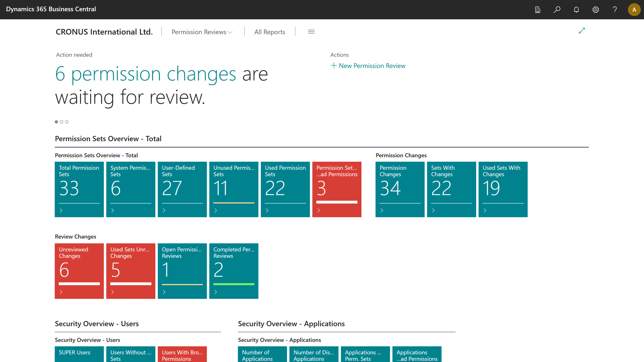Click arrow on Unused Permission Sets tile
Screen dimensions: 644x362
click(x=216, y=210)
